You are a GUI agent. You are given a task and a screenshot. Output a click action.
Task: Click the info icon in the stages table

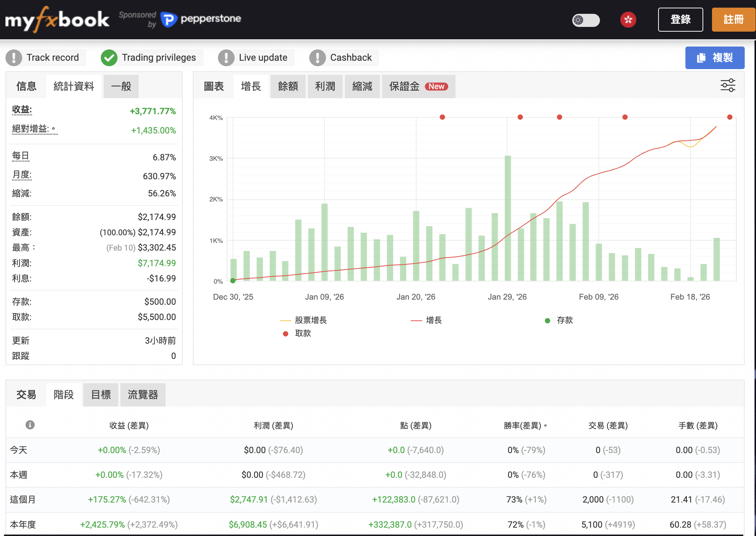tap(29, 425)
